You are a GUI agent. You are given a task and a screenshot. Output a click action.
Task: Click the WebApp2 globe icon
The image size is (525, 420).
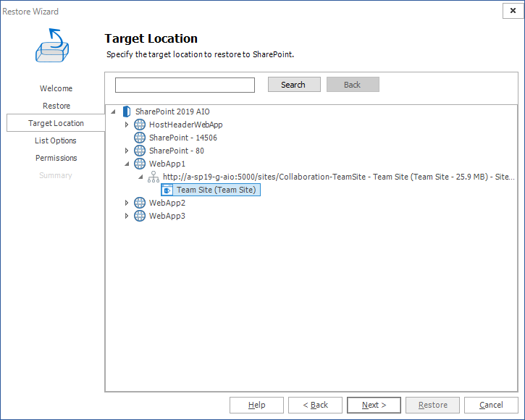point(140,203)
